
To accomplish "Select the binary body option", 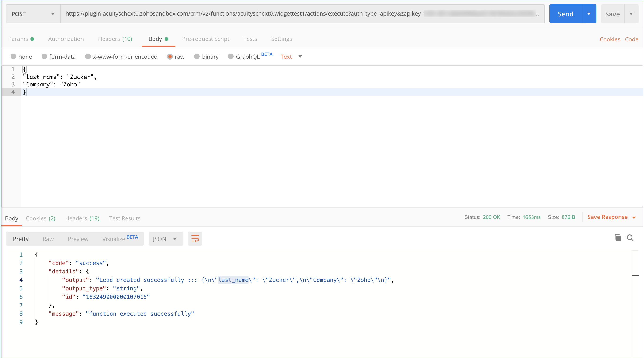I will pyautogui.click(x=197, y=57).
